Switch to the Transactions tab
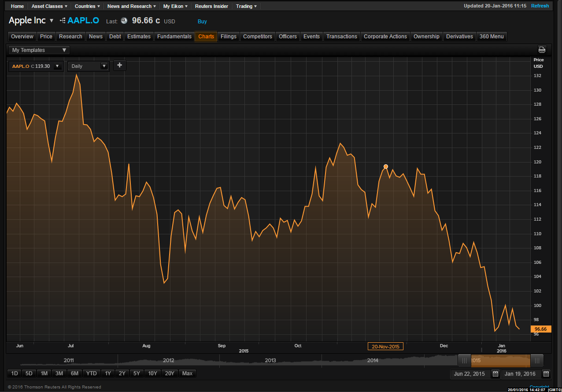 342,37
